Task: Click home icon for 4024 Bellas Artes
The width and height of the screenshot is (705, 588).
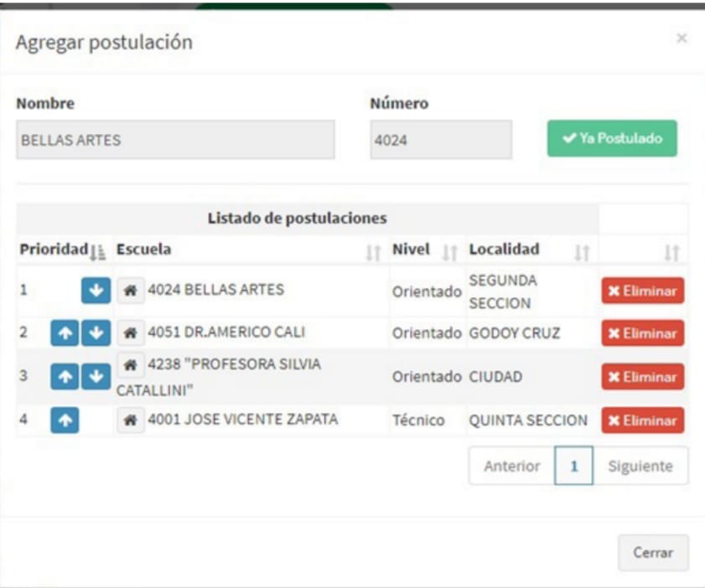Action: [130, 291]
